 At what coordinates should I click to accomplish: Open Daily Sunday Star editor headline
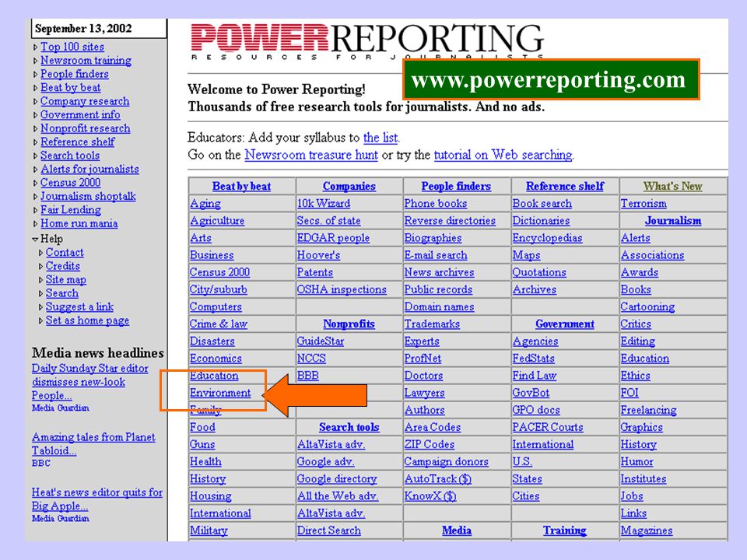click(x=90, y=382)
